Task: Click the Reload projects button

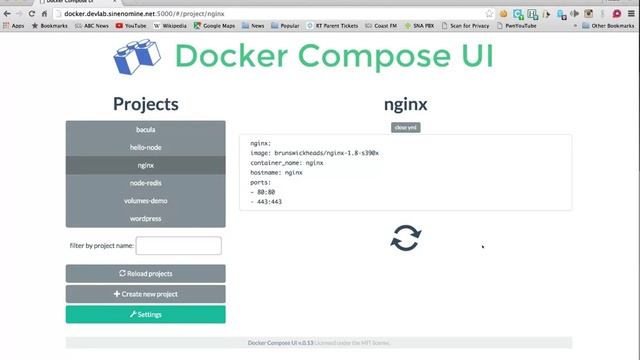Action: [x=145, y=273]
